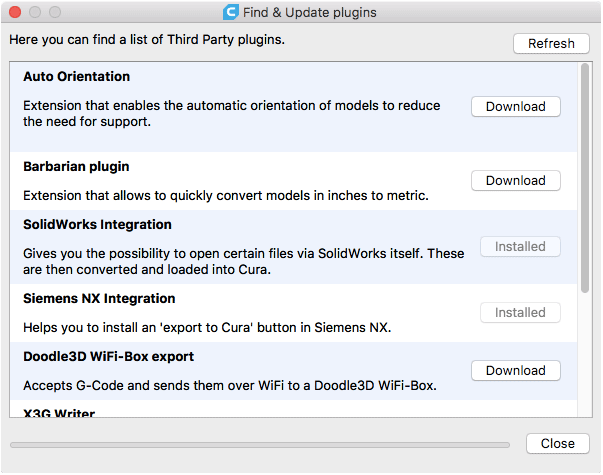
Task: Select the partially visible X3G Writer entry
Action: coord(60,411)
